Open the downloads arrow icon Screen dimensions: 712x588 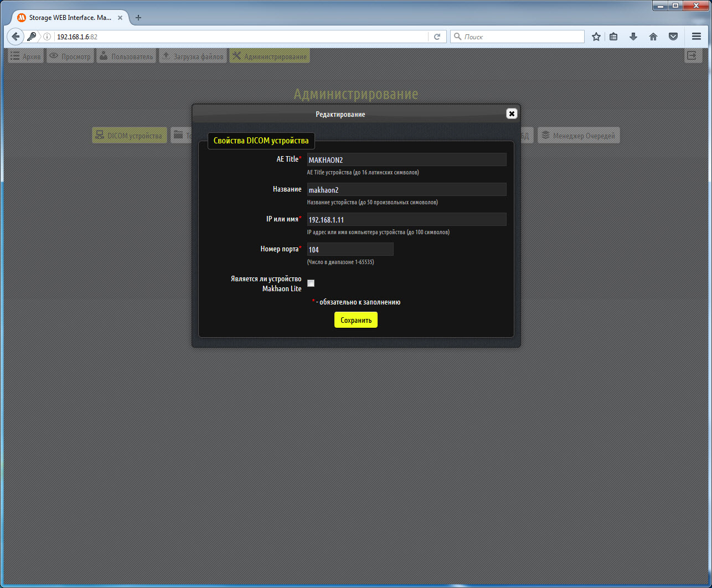point(633,37)
